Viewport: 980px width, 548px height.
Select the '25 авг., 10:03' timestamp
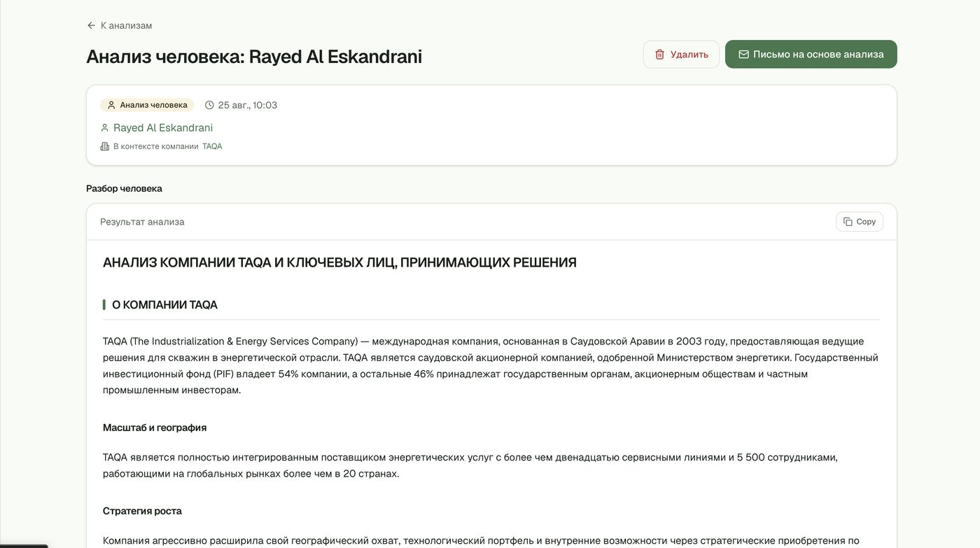pyautogui.click(x=248, y=105)
